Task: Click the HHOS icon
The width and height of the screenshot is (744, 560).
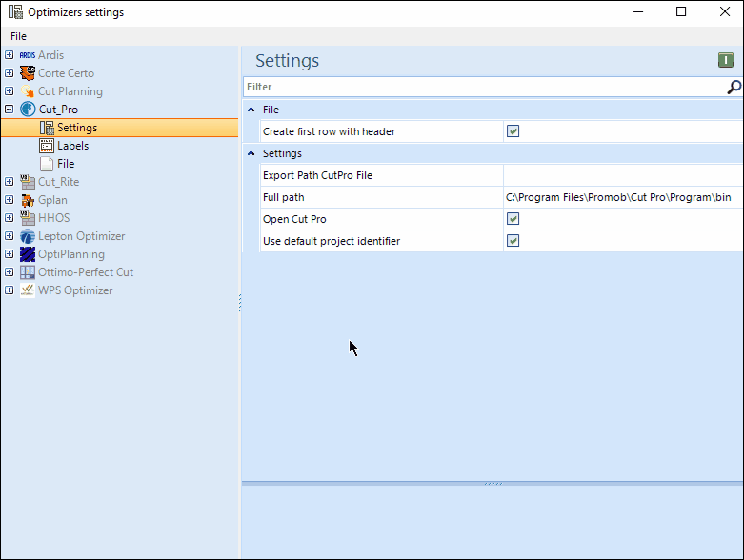Action: 28,218
